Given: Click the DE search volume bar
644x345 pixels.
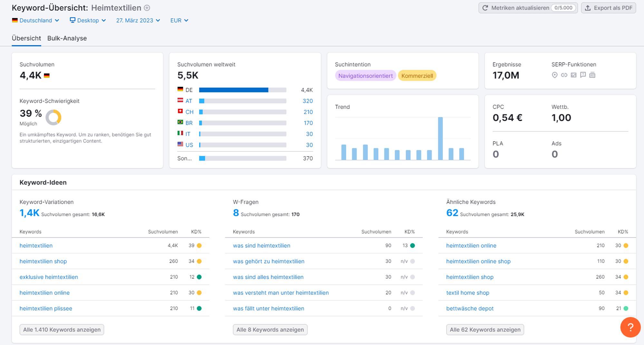Looking at the screenshot, I should [243, 90].
